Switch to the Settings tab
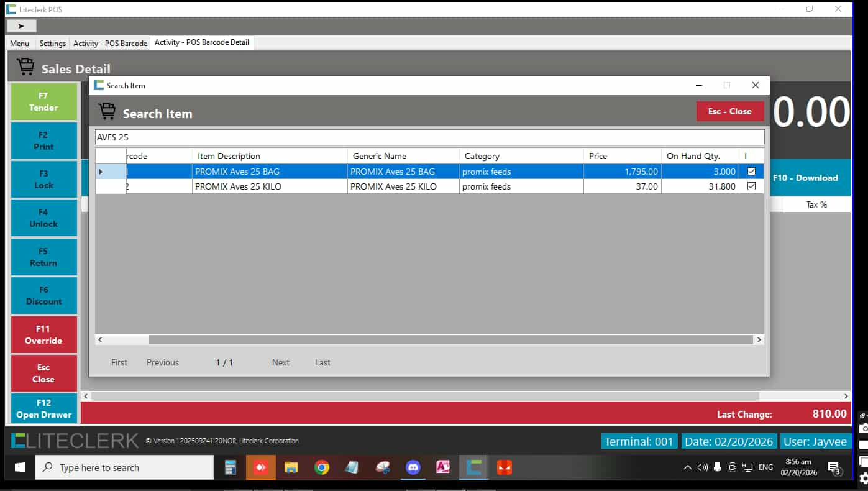Viewport: 868px width, 491px height. 52,44
